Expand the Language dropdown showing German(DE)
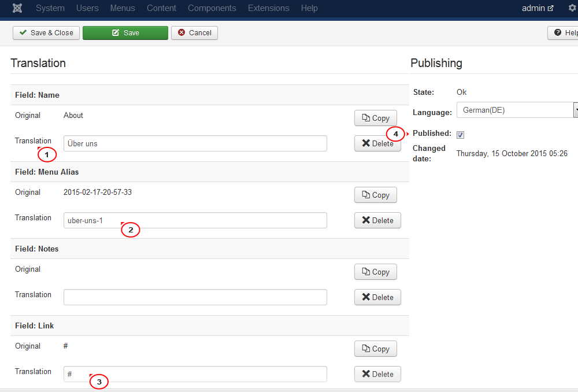The image size is (578, 392). tap(576, 110)
